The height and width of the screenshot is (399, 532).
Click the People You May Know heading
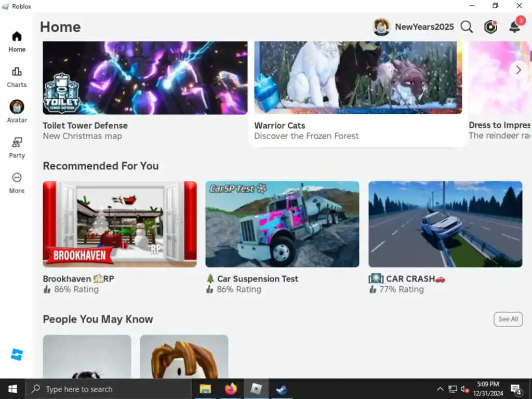(x=98, y=320)
